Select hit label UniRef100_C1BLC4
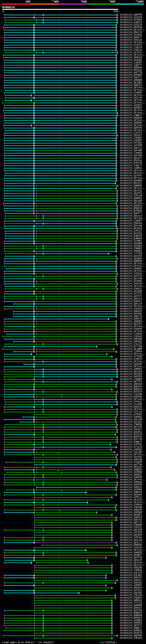Image resolution: width=146 pixels, height=644 pixels. pos(131,47)
